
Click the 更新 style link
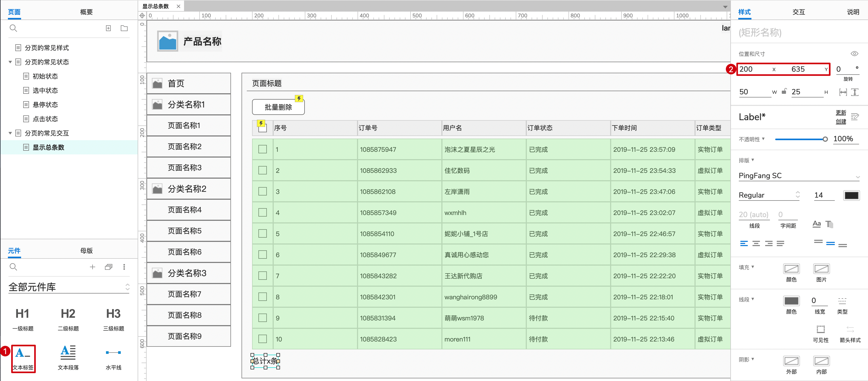click(841, 113)
